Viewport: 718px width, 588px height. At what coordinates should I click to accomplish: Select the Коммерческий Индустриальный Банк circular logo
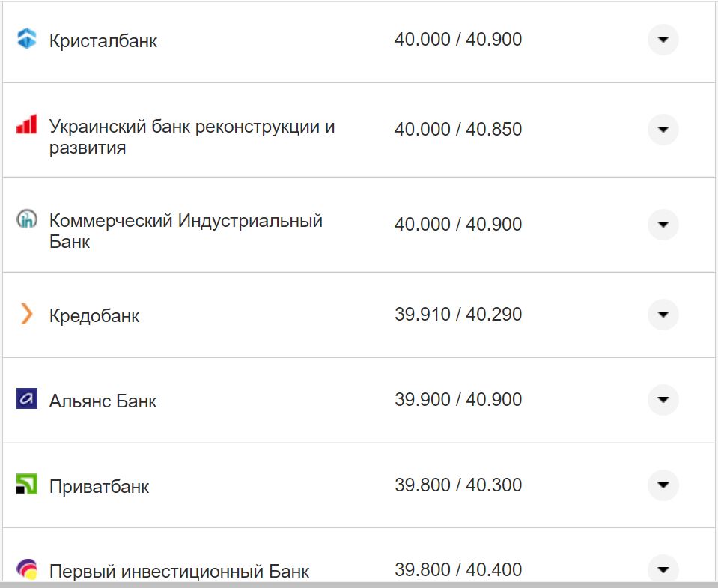tap(27, 220)
